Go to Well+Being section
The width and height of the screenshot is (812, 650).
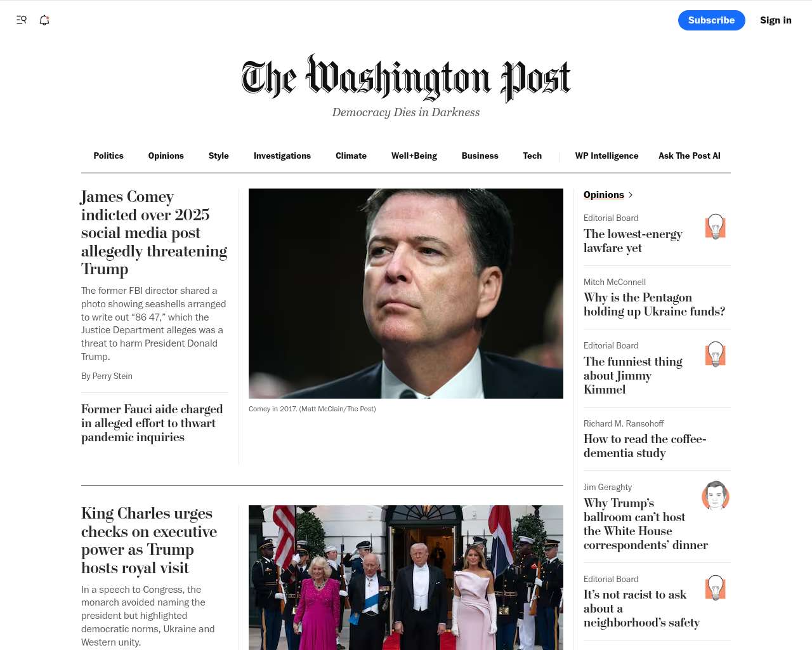[414, 156]
